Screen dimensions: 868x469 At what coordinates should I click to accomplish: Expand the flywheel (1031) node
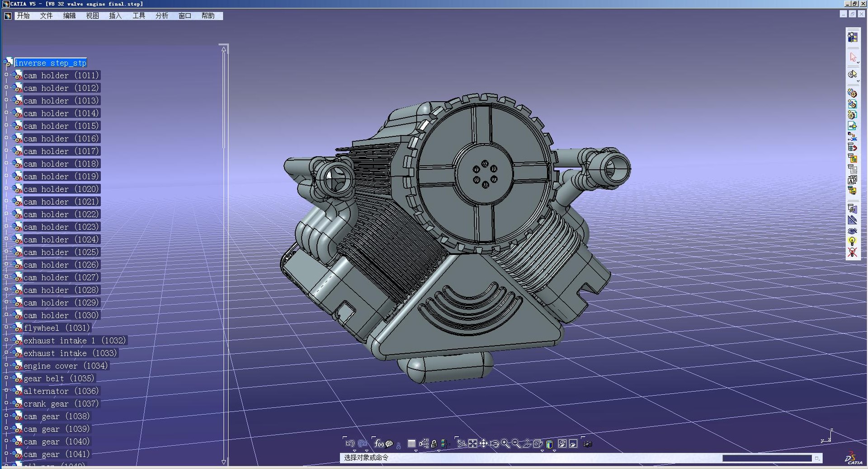tap(6, 327)
